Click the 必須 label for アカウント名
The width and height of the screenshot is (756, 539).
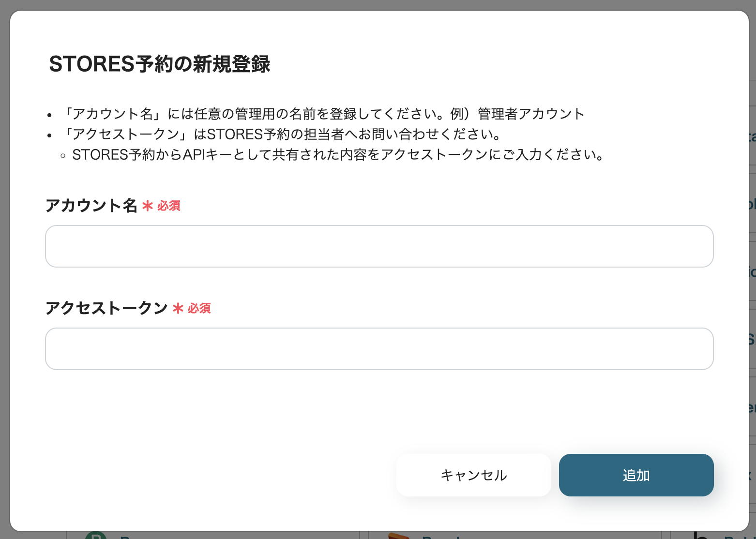(x=168, y=207)
